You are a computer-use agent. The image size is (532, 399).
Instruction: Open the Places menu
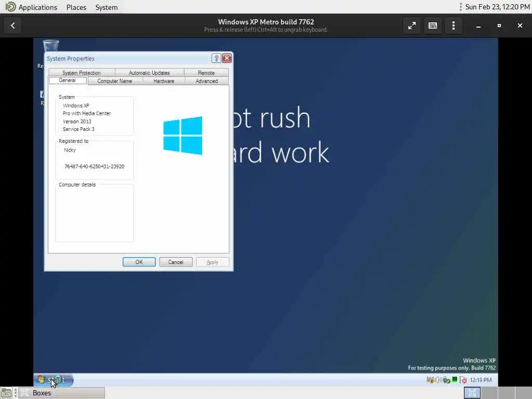[x=76, y=7]
